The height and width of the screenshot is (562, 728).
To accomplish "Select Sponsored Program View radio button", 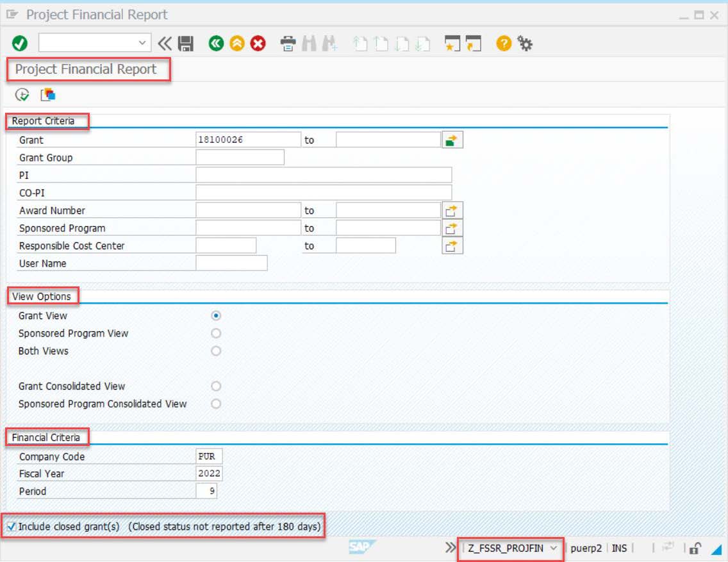I will (x=216, y=333).
